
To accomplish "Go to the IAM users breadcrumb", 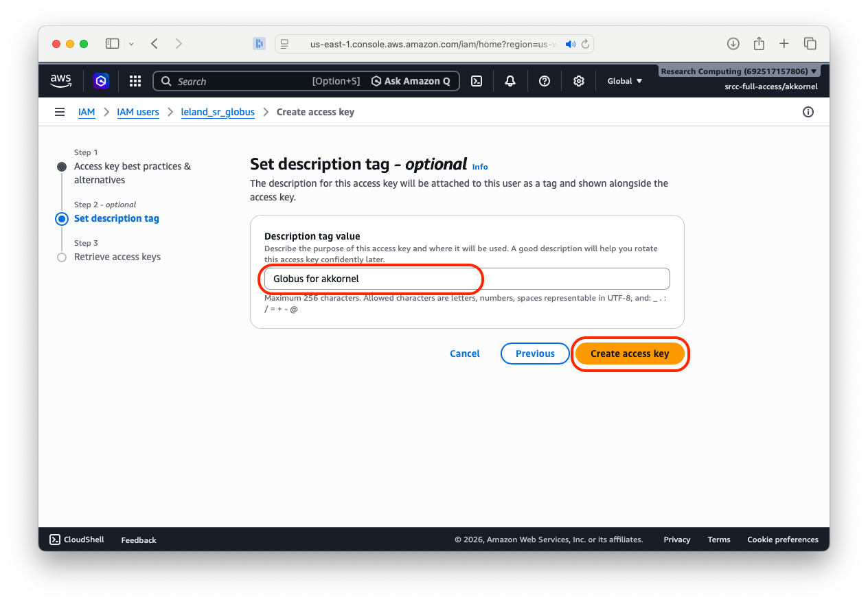I will pos(138,112).
